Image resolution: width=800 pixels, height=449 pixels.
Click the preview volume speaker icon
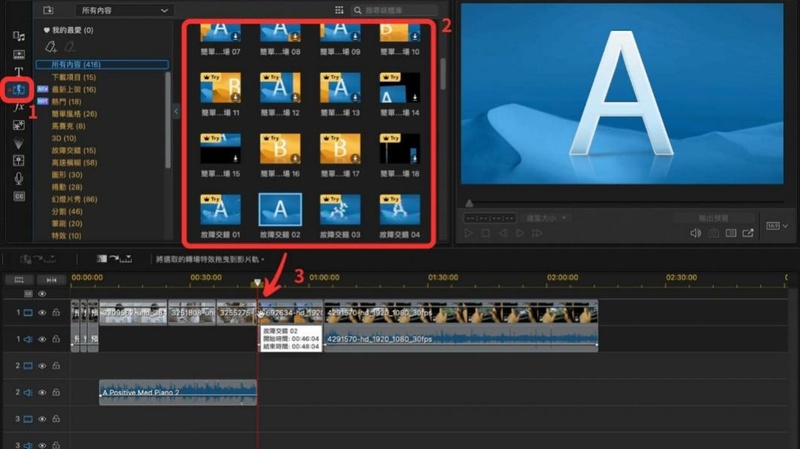coord(696,234)
